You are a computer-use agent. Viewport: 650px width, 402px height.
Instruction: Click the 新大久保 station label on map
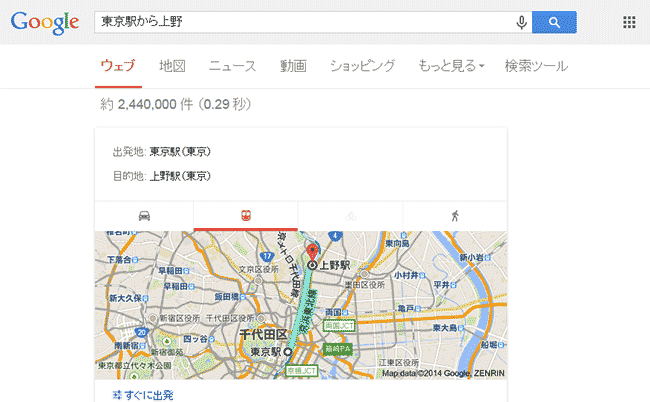[126, 298]
